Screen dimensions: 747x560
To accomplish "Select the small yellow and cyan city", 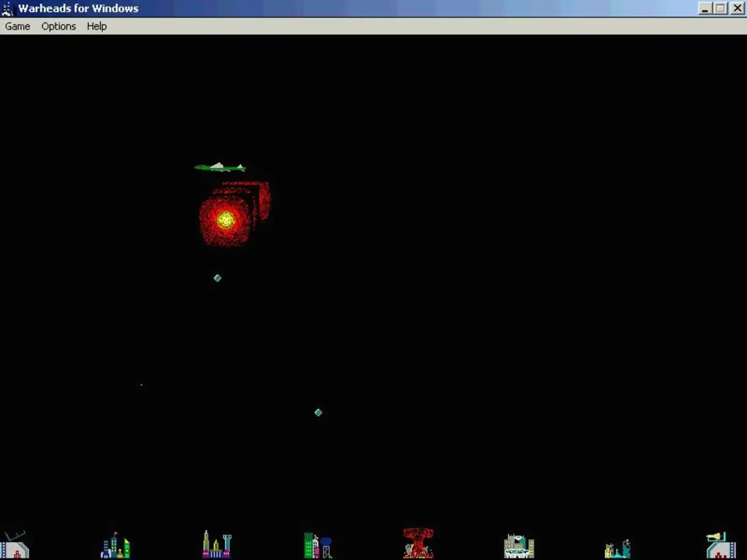I will point(618,549).
